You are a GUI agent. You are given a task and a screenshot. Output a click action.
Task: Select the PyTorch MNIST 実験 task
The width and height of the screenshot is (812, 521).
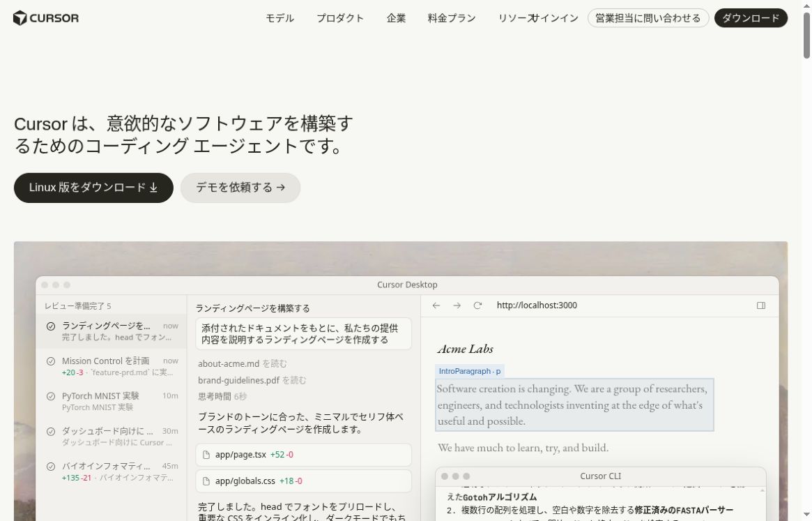(112, 401)
